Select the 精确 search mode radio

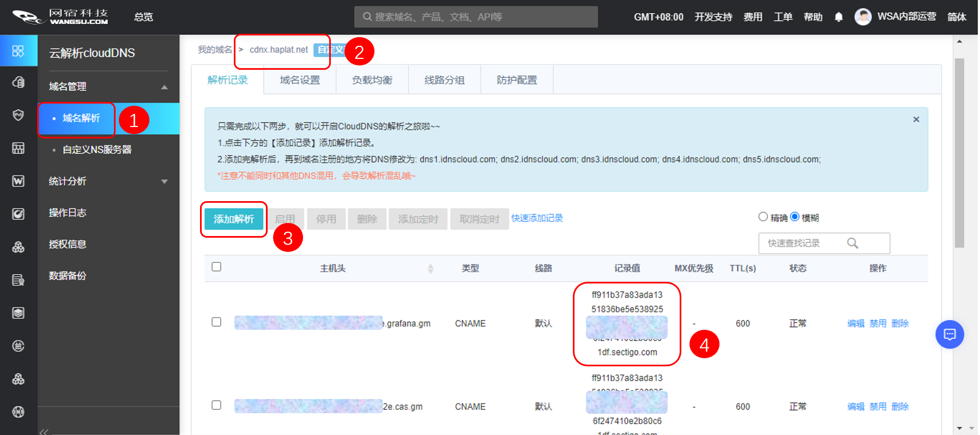coord(763,217)
